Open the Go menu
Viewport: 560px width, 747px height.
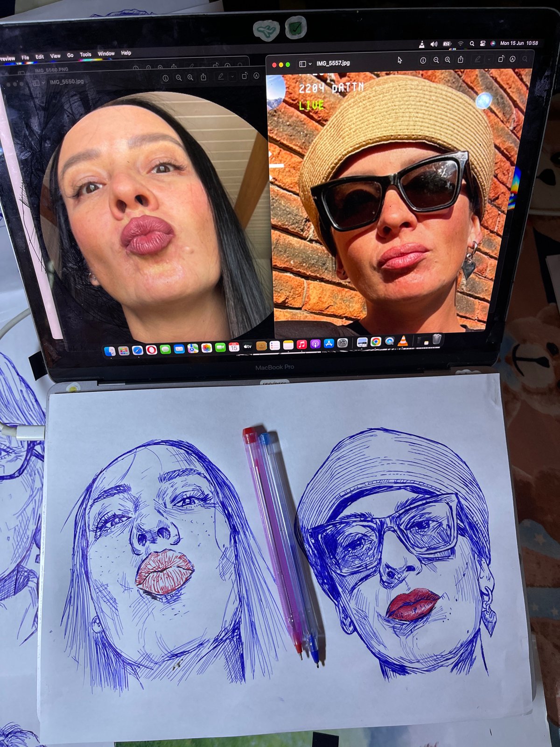coord(70,55)
